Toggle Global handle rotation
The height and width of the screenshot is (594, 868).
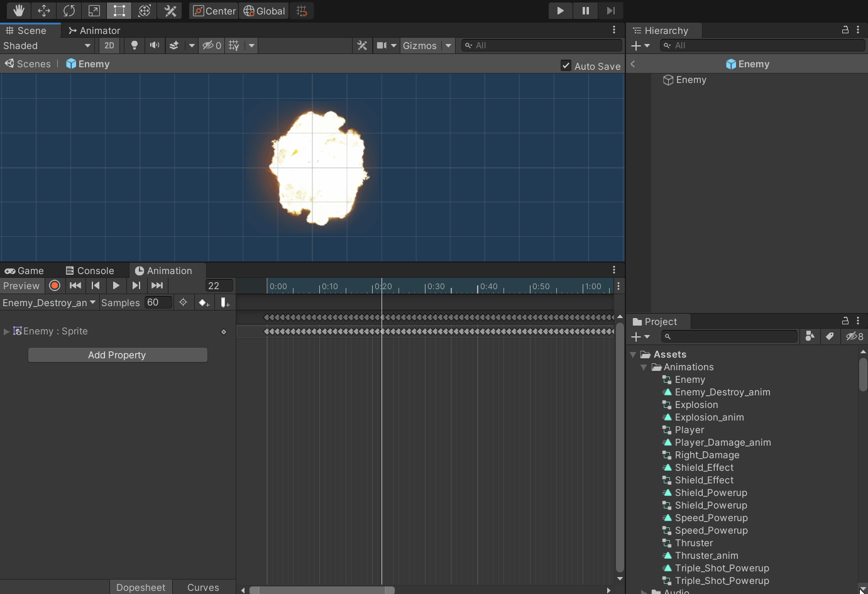click(264, 11)
